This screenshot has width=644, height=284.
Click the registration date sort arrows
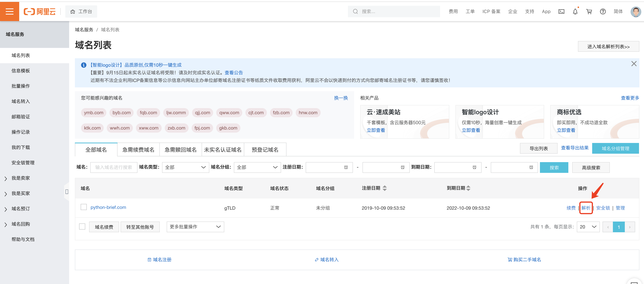click(385, 188)
